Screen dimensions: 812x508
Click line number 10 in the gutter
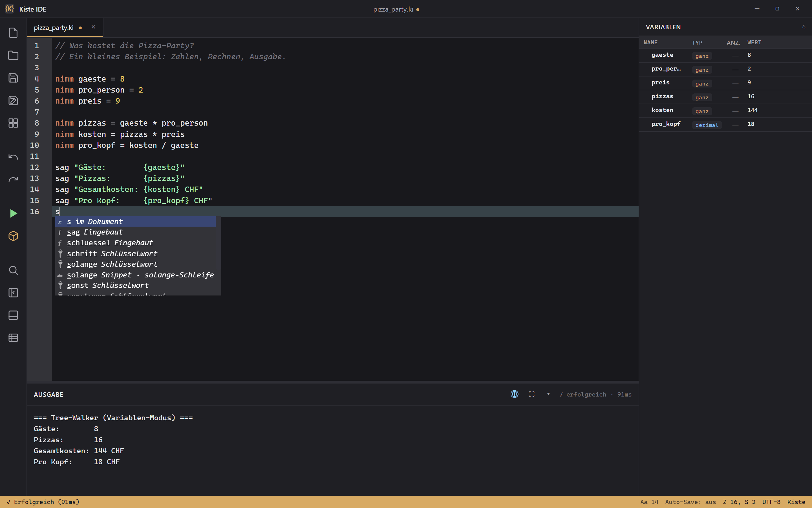(x=35, y=145)
